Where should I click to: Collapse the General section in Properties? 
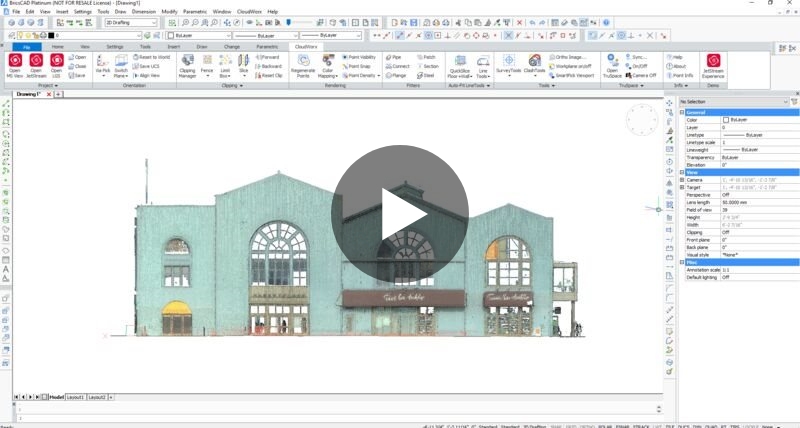pyautogui.click(x=683, y=112)
